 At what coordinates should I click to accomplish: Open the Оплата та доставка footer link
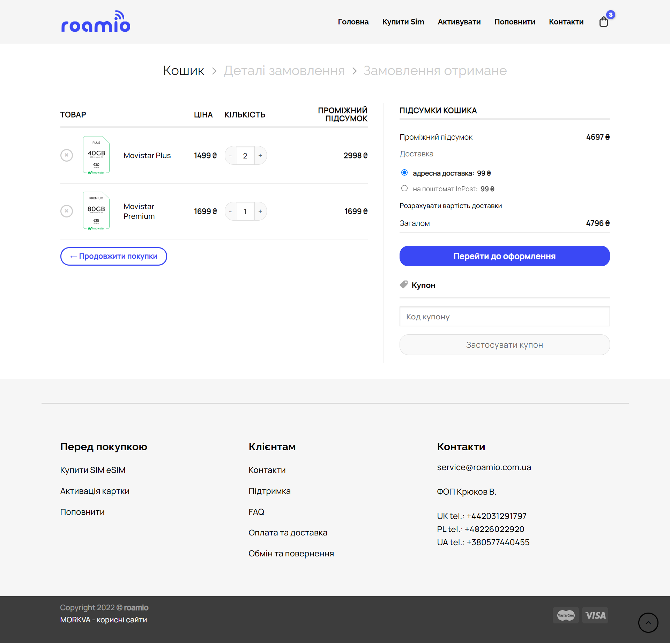click(x=288, y=533)
